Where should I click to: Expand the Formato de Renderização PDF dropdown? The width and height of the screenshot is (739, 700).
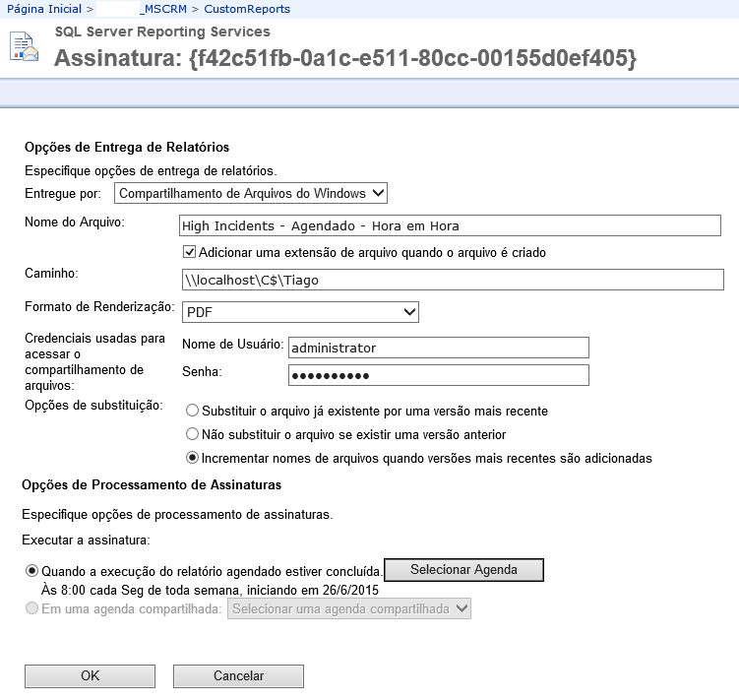pyautogui.click(x=300, y=312)
